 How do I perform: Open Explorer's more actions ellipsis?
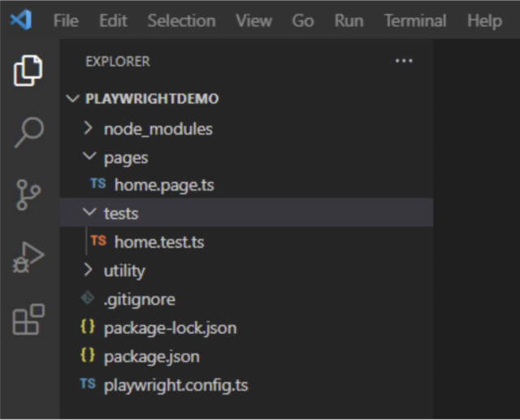pos(403,61)
